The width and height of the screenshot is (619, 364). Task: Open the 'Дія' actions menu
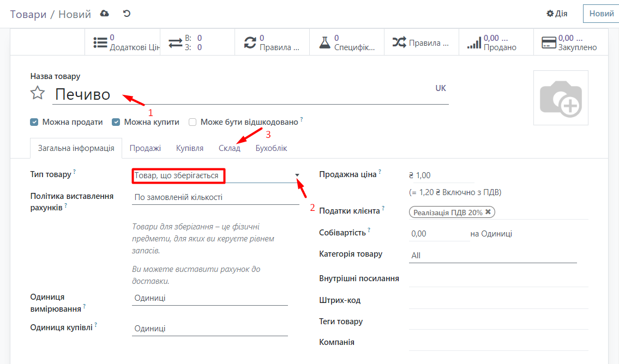point(557,14)
